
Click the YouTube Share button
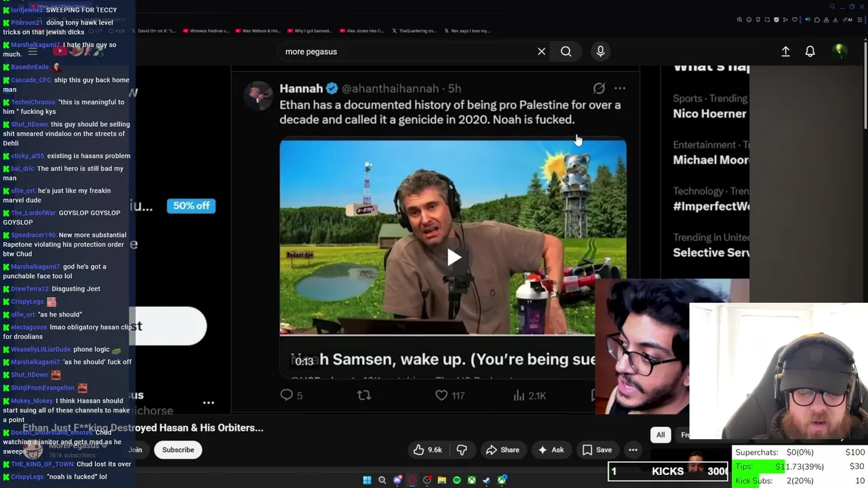click(502, 449)
